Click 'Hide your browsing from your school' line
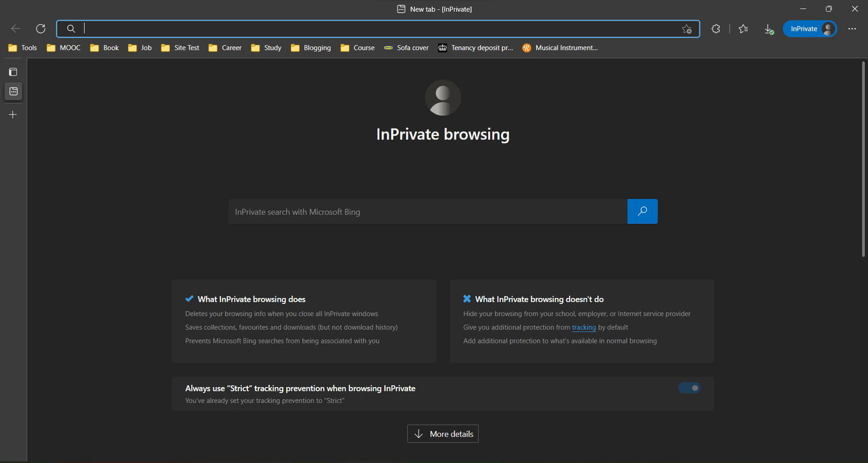Image resolution: width=868 pixels, height=463 pixels. tap(577, 314)
